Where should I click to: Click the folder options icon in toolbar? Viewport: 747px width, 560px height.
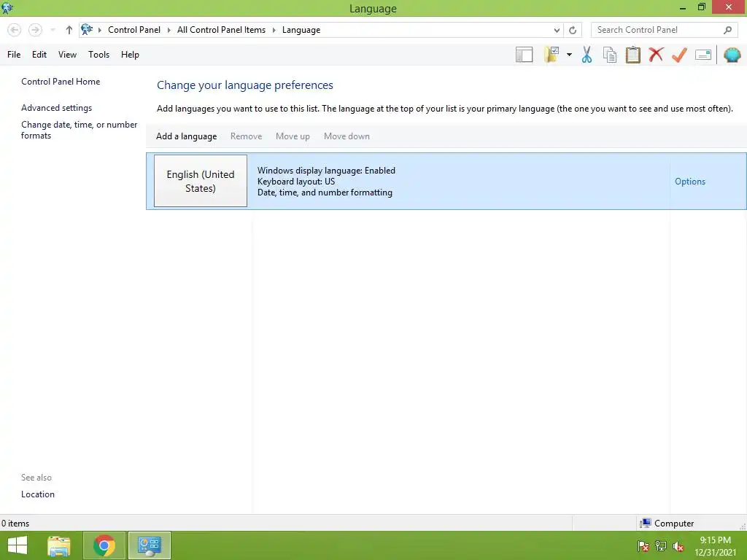[551, 55]
